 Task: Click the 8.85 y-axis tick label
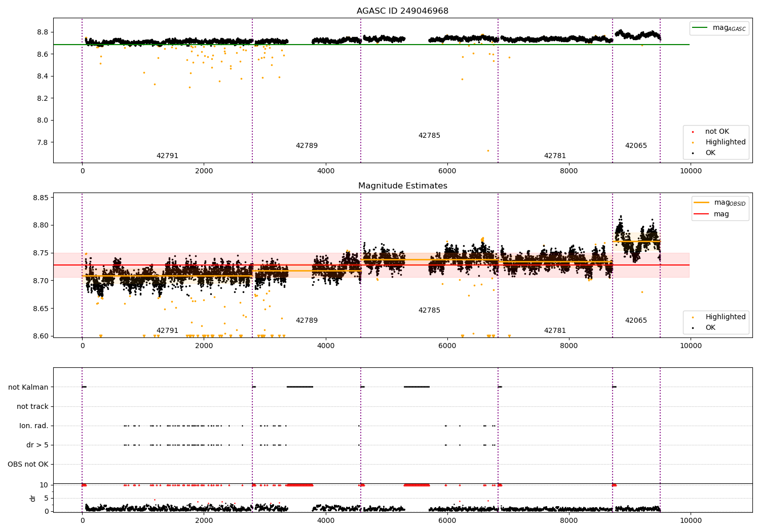pos(41,198)
